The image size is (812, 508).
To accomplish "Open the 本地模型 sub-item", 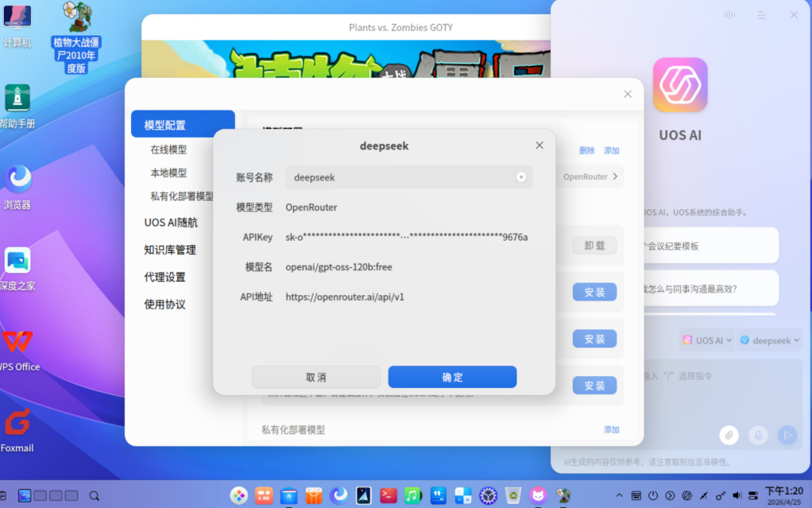I will (168, 173).
